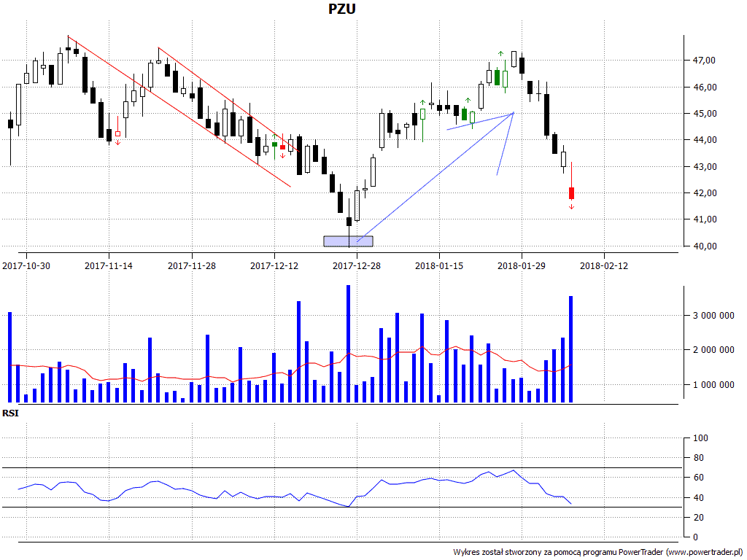This screenshot has width=747, height=560.
Task: Select the 2018-01-15 date label
Action: (x=439, y=265)
